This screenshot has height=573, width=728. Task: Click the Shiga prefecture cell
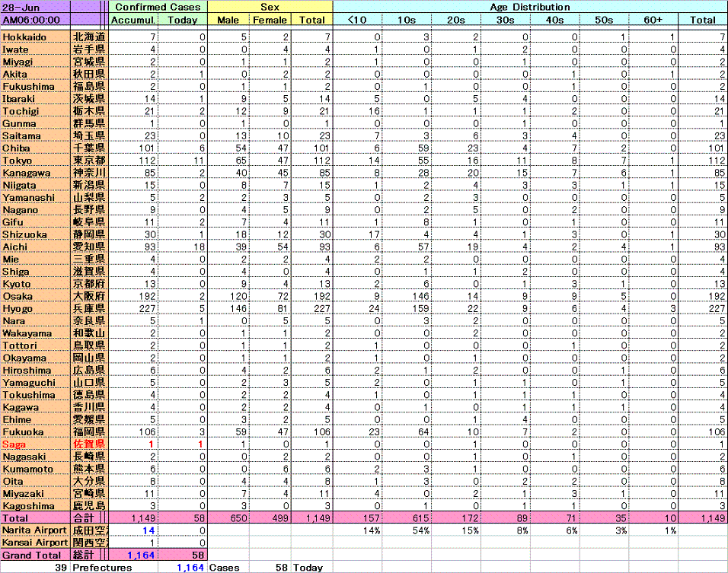[x=35, y=272]
